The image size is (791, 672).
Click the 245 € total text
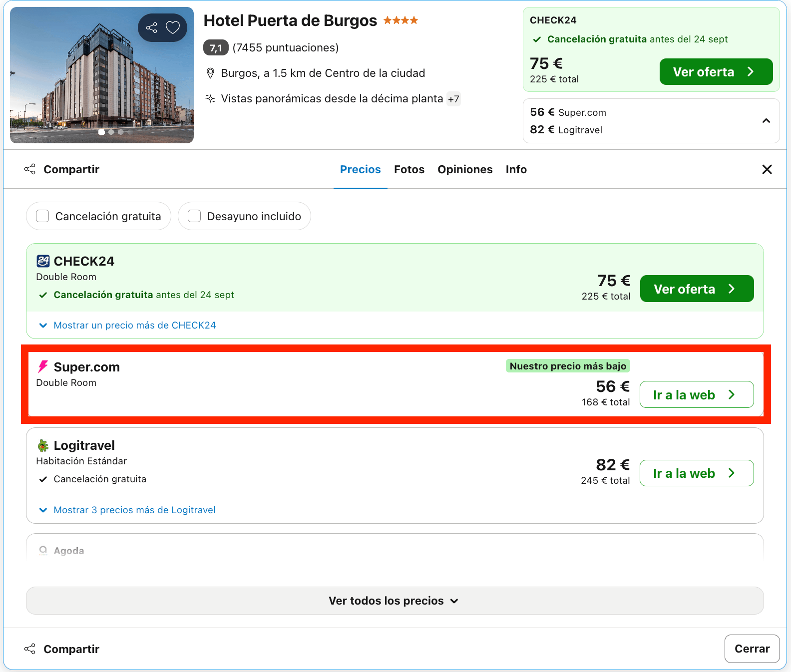[605, 480]
